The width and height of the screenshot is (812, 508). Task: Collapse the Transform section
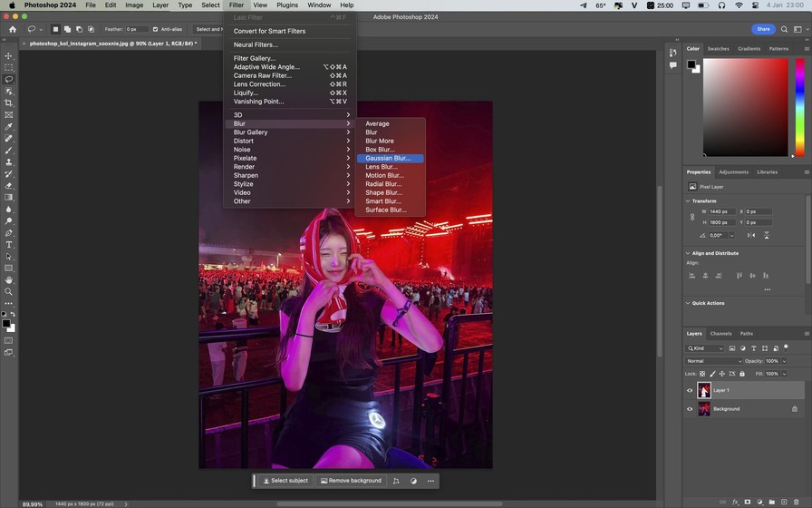688,201
